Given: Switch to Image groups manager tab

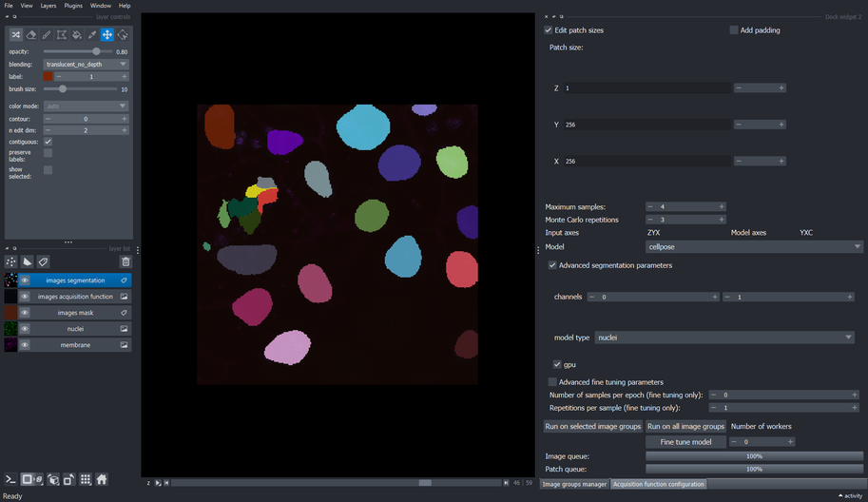Looking at the screenshot, I should [x=574, y=484].
